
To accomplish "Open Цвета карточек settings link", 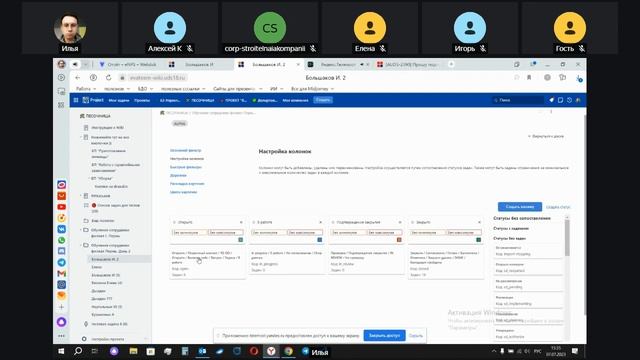I will point(183,192).
